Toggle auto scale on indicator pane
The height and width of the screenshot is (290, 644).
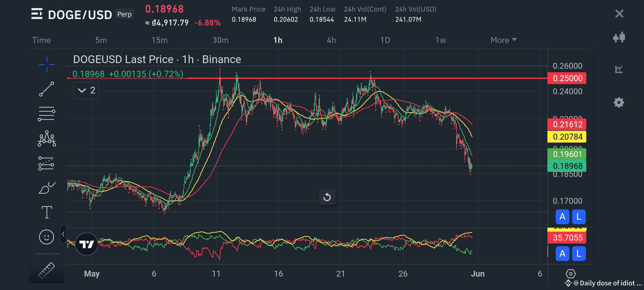(x=562, y=253)
